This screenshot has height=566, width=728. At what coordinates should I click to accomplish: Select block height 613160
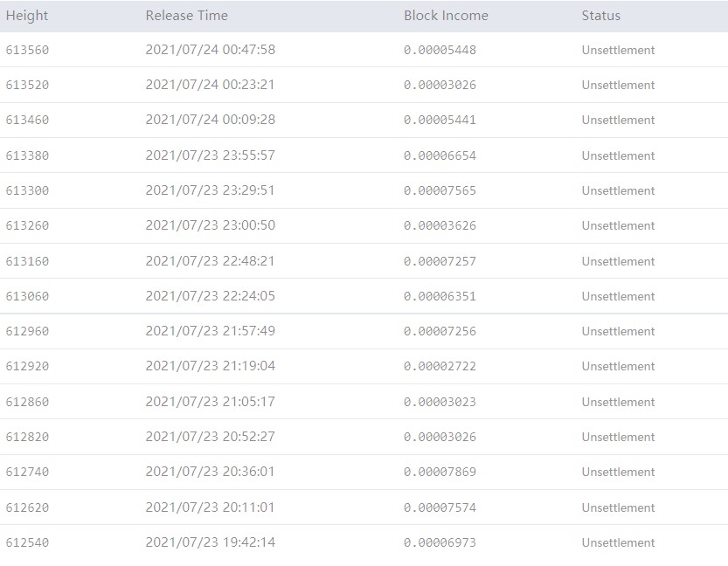[27, 261]
